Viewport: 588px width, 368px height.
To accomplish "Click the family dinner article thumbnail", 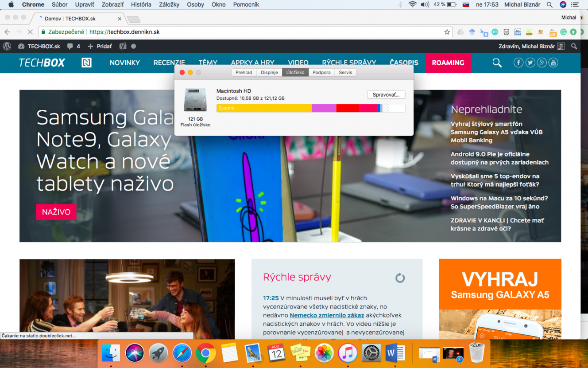I will 127,299.
